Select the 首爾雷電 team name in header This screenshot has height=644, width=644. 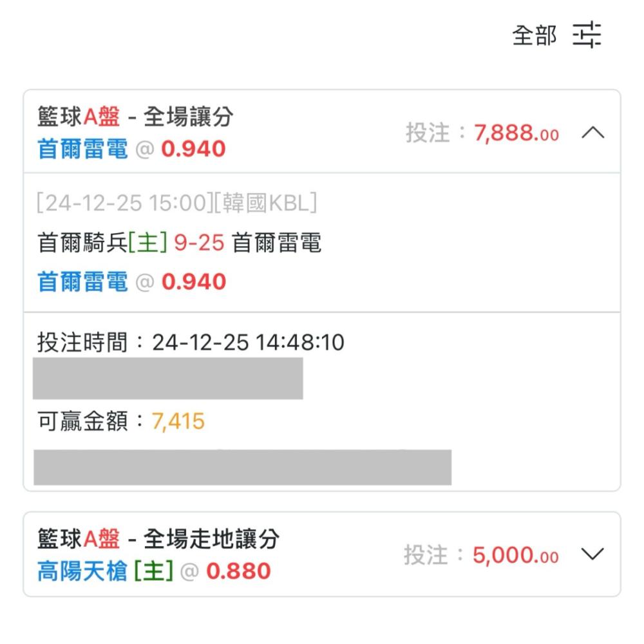(82, 149)
